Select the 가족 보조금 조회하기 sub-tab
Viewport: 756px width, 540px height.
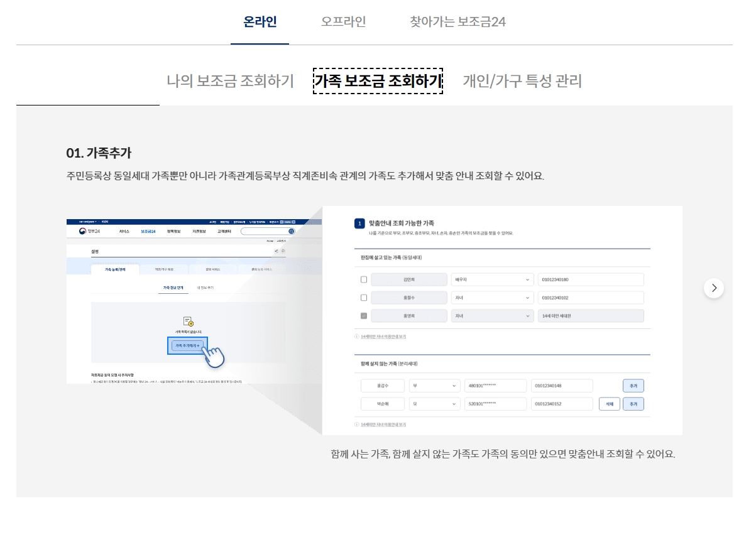tap(378, 81)
